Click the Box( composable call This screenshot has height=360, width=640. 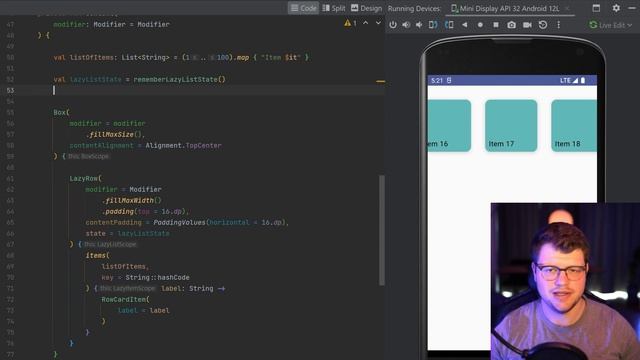click(61, 112)
